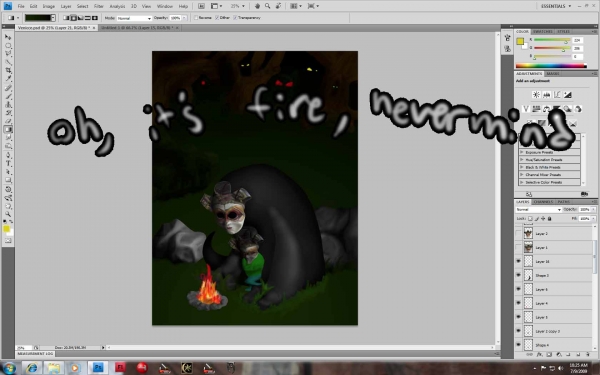Hide Layer 6 via eye icon
600x375 pixels.
(518, 289)
